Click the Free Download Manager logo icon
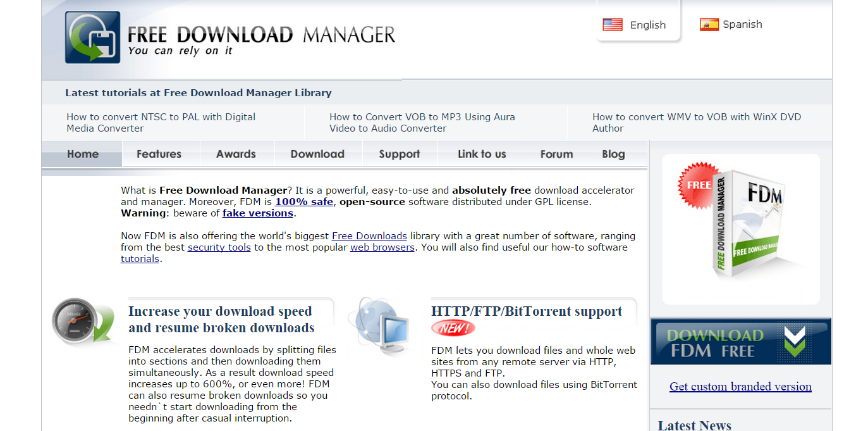This screenshot has height=431, width=868. (93, 37)
